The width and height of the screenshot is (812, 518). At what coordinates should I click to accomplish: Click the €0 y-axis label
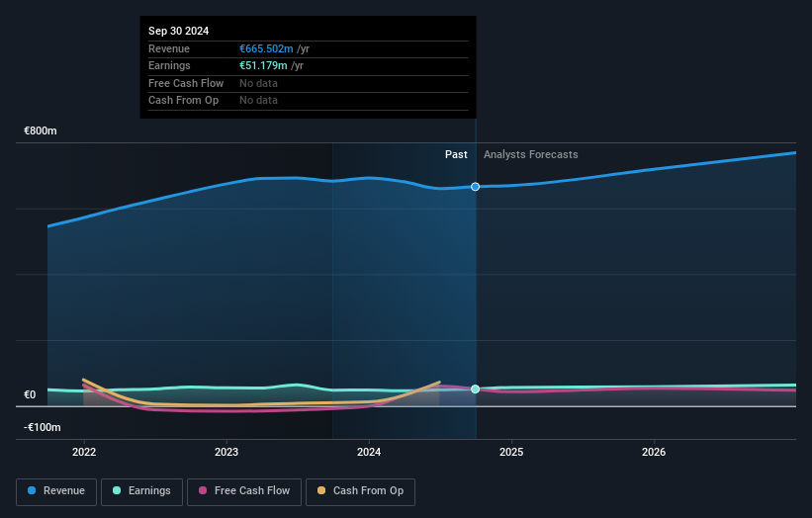coord(30,394)
